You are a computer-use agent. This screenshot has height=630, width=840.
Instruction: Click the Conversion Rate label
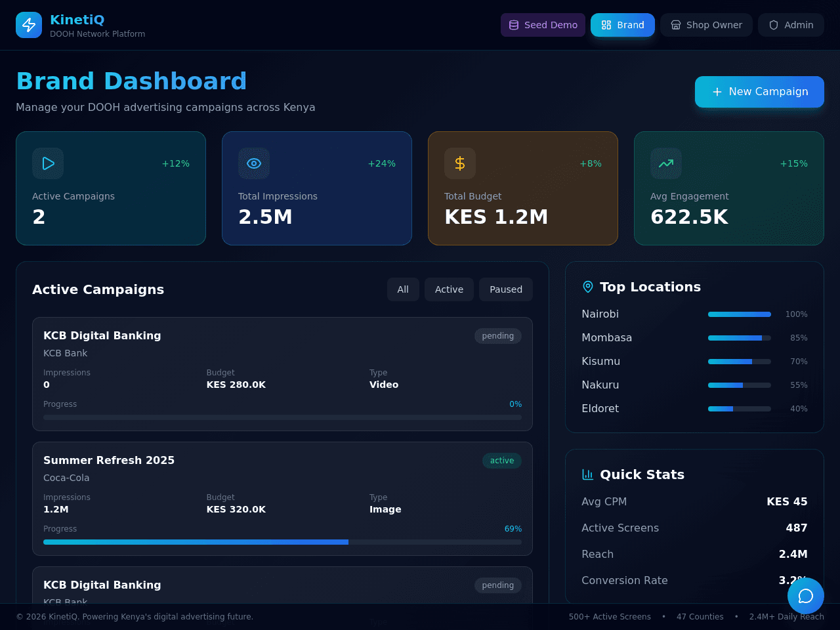(x=625, y=580)
